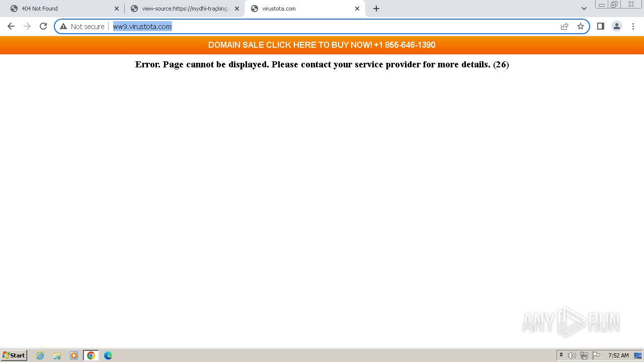Launch Microsoft Edge from taskbar
Screen dimensions: 644x362
(108, 355)
